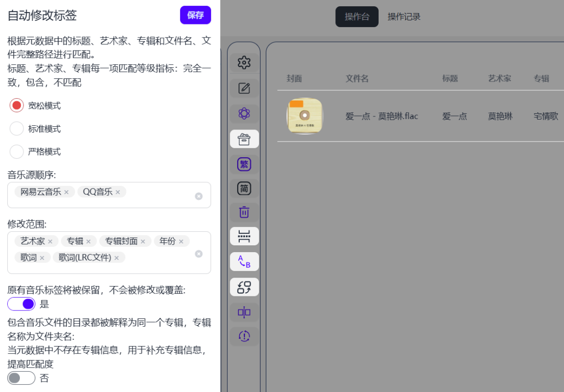
Task: Select 宽松模式 radio option
Action: (17, 105)
